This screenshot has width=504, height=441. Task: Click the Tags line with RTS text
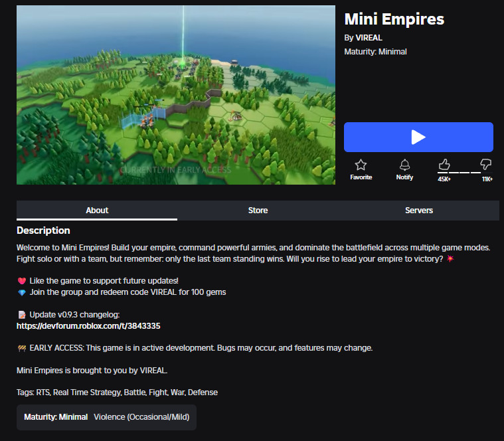coord(117,393)
